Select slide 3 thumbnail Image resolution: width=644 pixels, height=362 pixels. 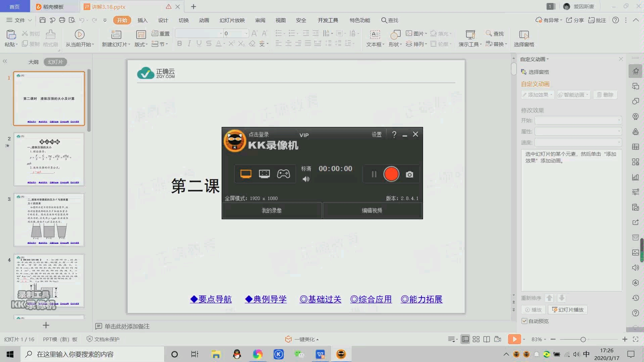(49, 220)
